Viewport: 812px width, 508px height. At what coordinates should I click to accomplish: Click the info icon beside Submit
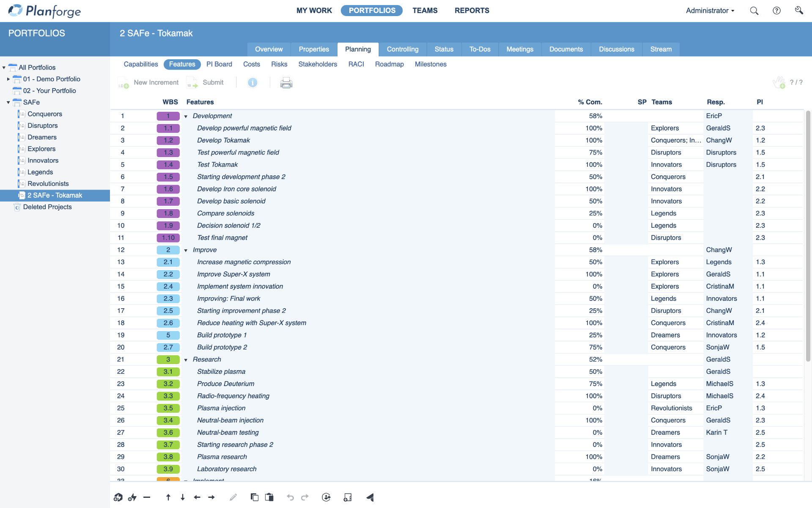[253, 83]
